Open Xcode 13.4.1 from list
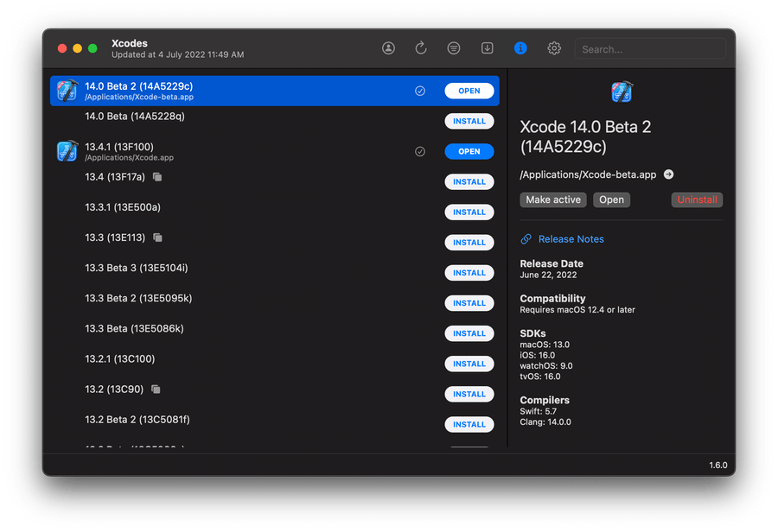This screenshot has height=532, width=778. [469, 151]
